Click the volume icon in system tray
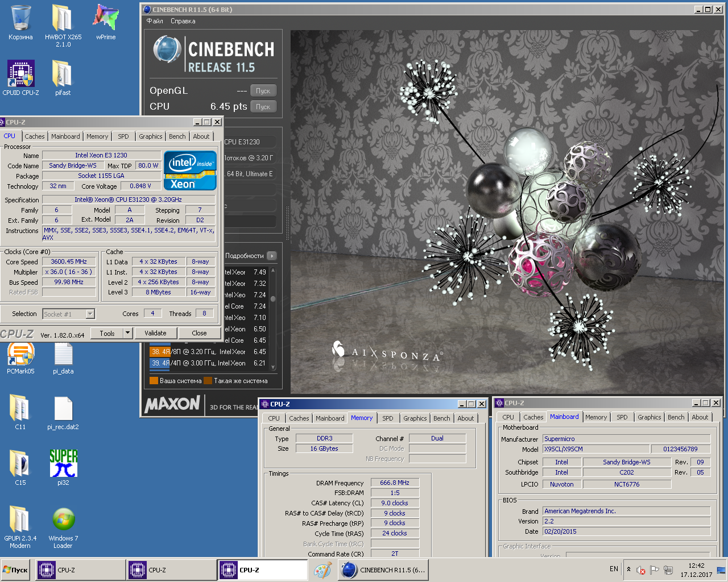Image resolution: width=728 pixels, height=582 pixels. tap(640, 570)
